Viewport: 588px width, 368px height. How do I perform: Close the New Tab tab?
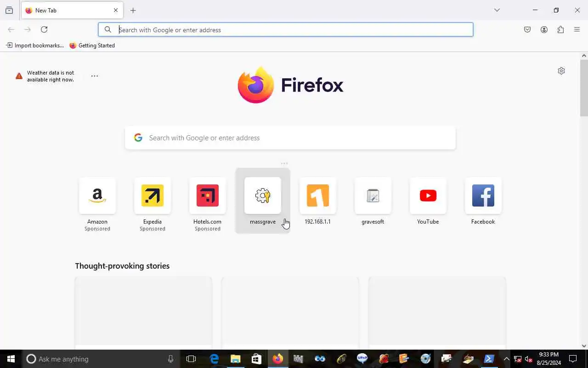coord(116,10)
